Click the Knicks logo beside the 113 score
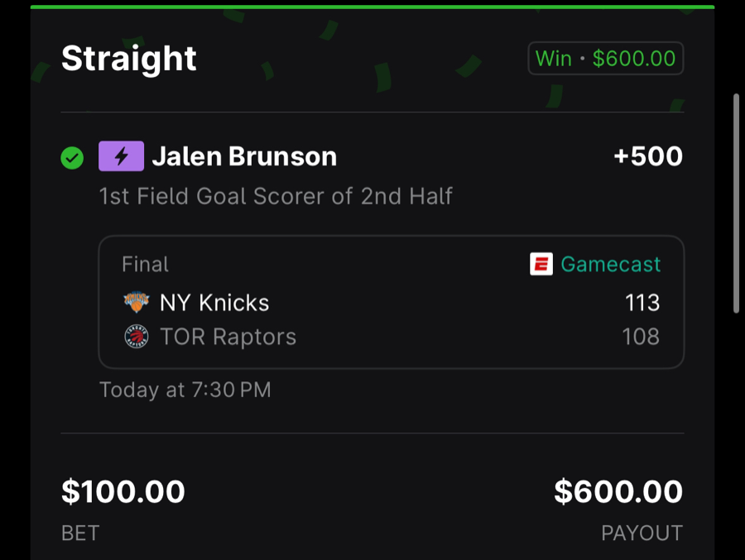This screenshot has height=560, width=745. (x=136, y=303)
